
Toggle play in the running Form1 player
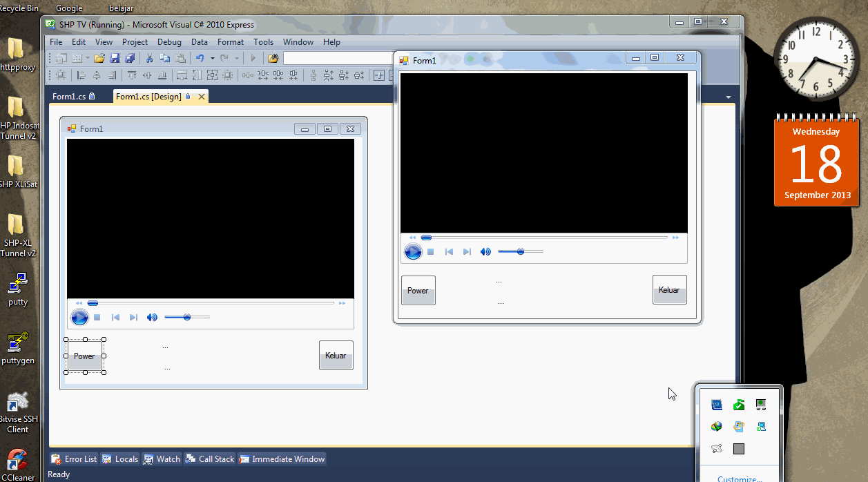click(413, 251)
